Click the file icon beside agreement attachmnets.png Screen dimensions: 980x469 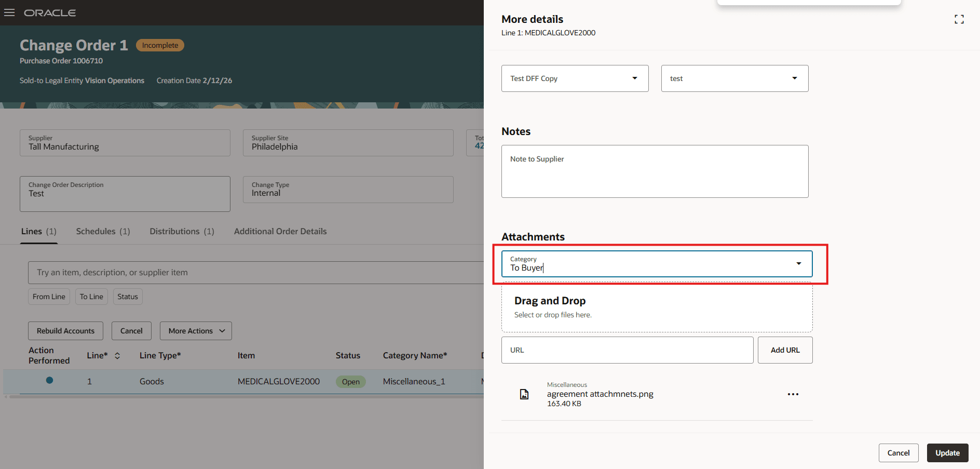[524, 394]
